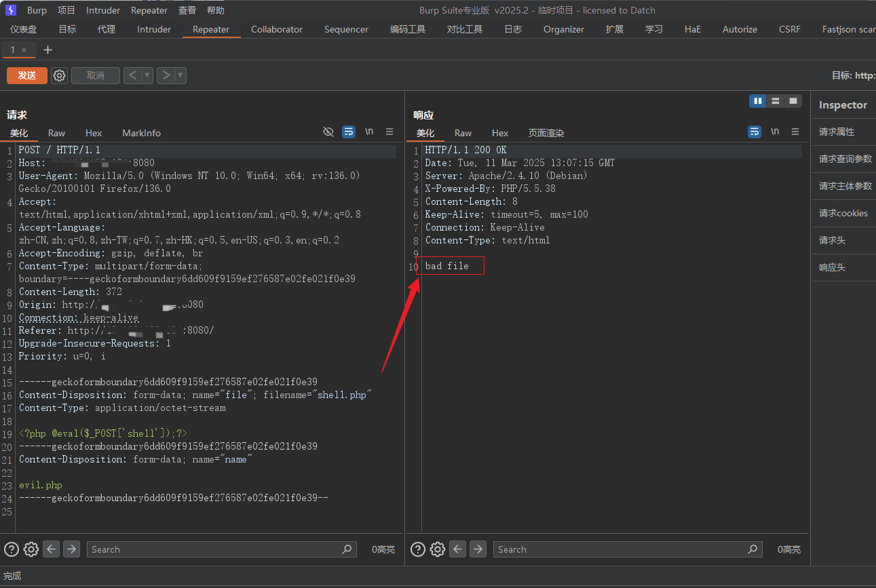Screen dimensions: 876x588
Task: Open 页面渲染 tab in response
Action: 546,133
